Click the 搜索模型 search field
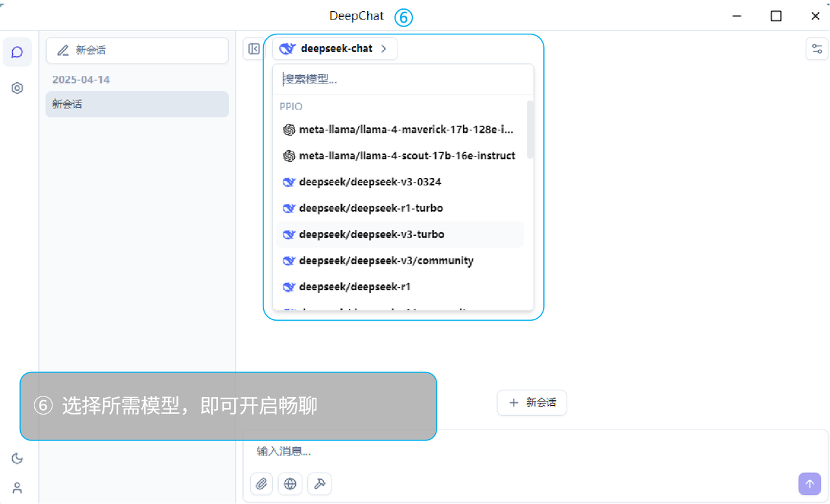Viewport: 830px width, 504px height. point(403,78)
